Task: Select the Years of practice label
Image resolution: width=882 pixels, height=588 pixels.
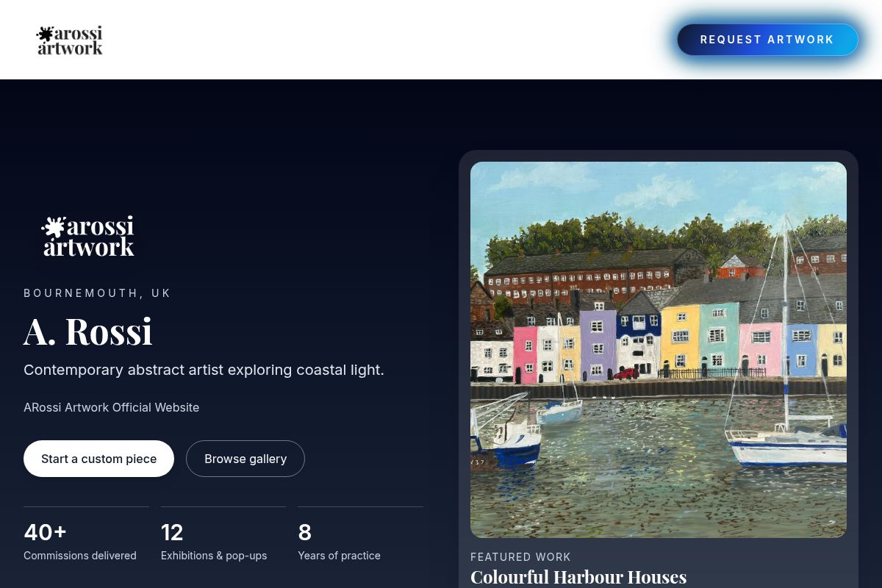Action: pos(339,556)
